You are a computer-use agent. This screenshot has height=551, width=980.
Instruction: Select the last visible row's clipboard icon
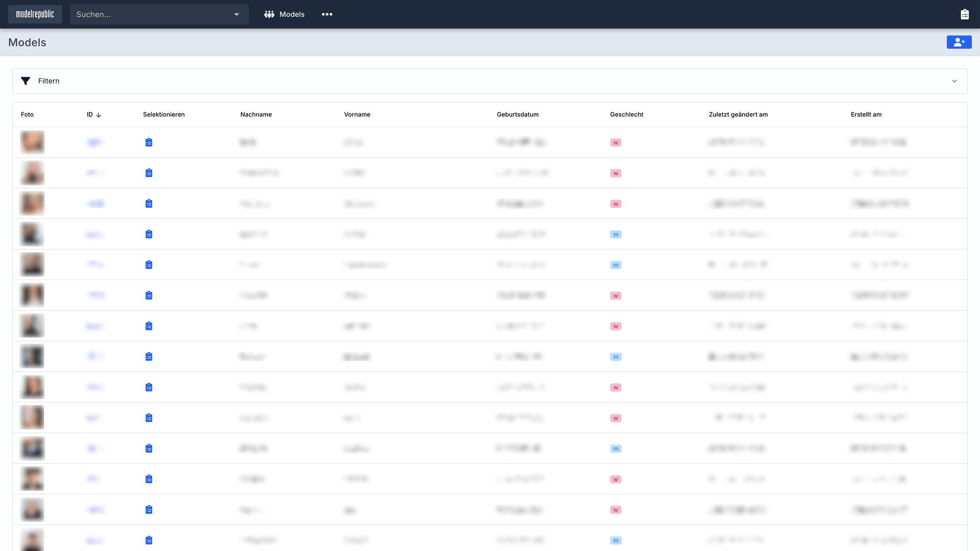click(x=149, y=540)
